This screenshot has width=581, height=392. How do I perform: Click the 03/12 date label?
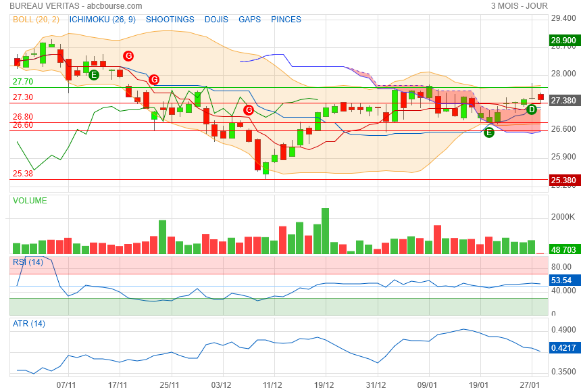(221, 385)
